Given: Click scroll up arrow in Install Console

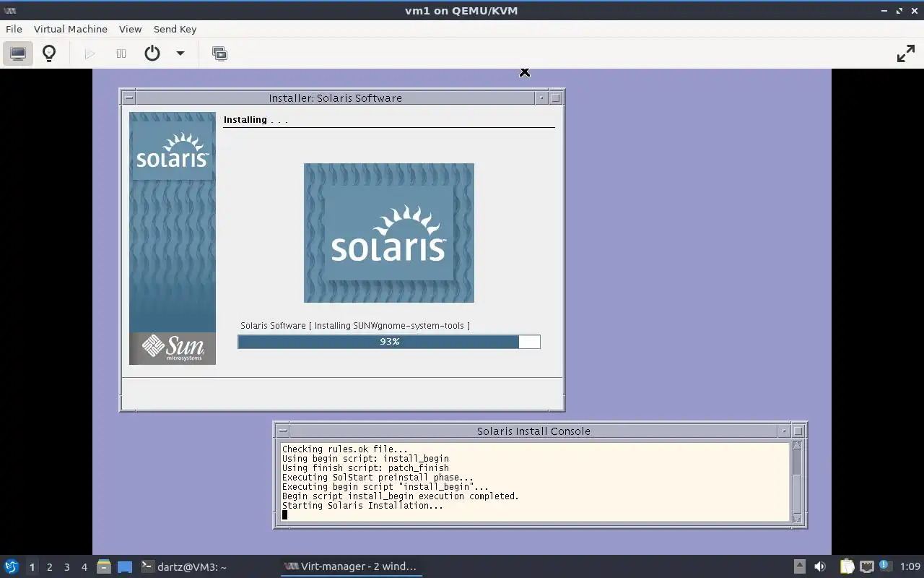Looking at the screenshot, I should coord(797,447).
